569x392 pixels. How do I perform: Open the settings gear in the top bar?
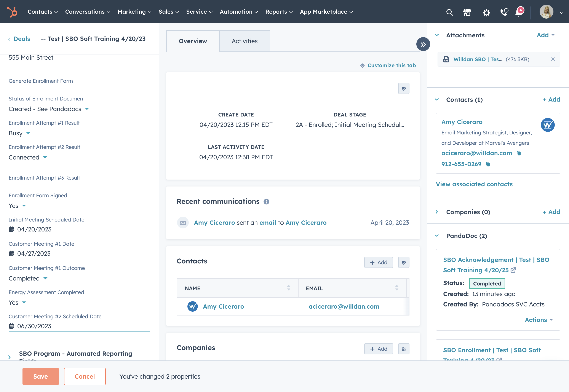click(486, 12)
